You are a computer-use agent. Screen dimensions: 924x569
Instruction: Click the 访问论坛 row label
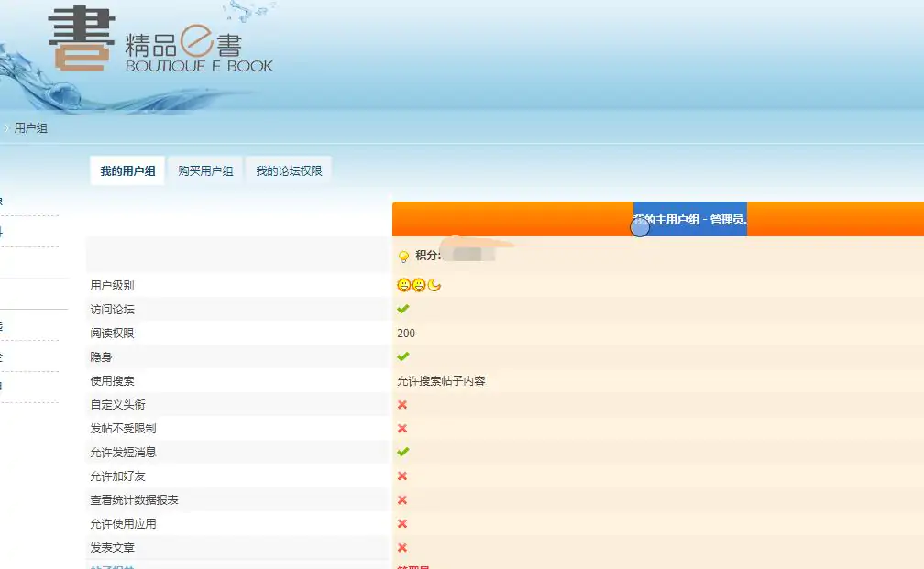pyautogui.click(x=112, y=310)
